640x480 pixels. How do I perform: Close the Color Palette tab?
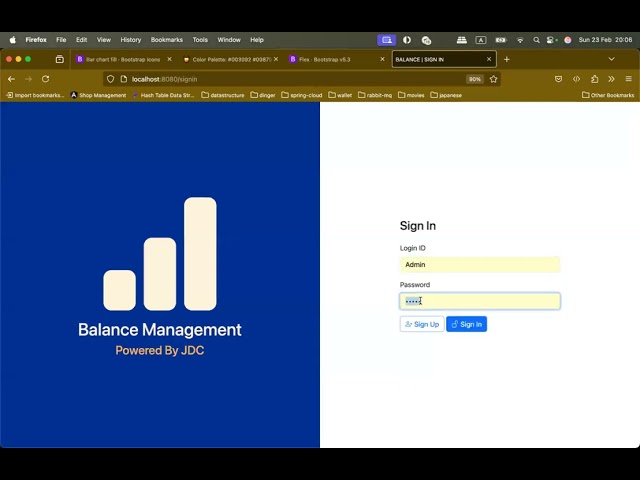276,59
